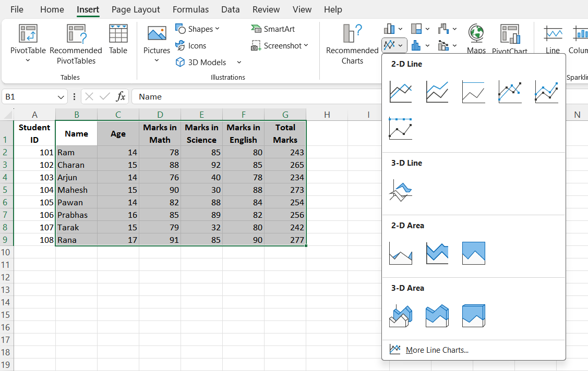Open the Review tab
Viewport: 588px width, 371px height.
[266, 9]
